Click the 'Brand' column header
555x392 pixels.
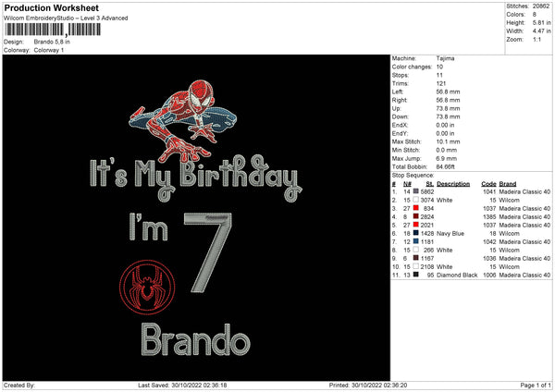(x=508, y=184)
